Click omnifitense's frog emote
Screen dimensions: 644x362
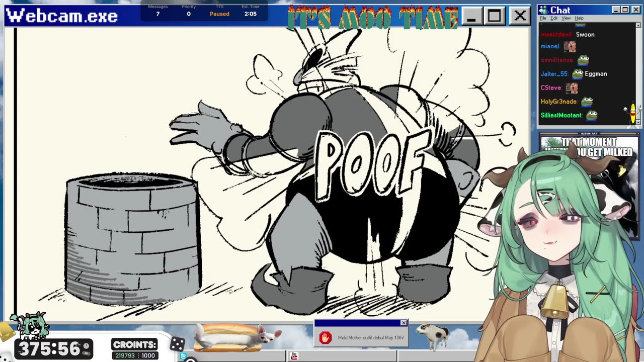pyautogui.click(x=583, y=60)
